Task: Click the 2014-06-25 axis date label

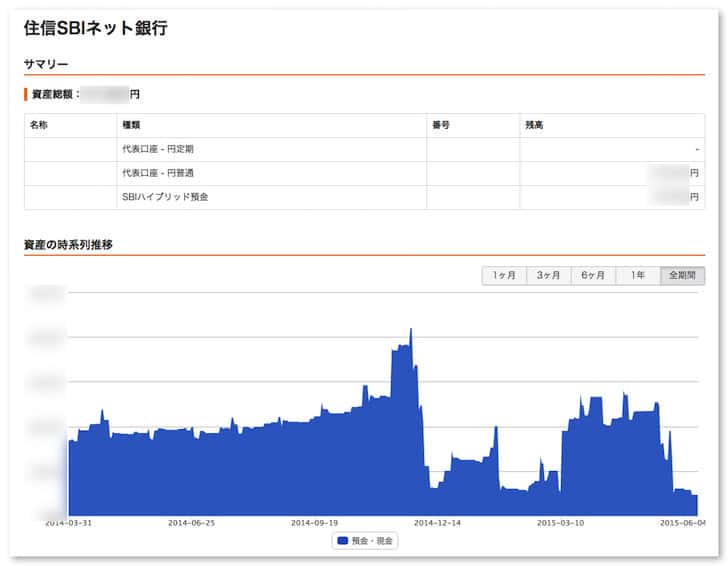Action: pos(191,523)
